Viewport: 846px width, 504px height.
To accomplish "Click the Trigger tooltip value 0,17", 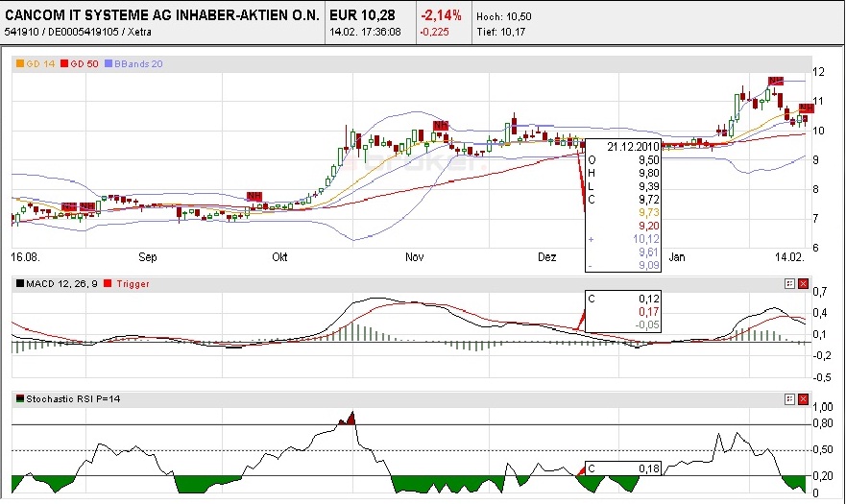I will [x=648, y=312].
